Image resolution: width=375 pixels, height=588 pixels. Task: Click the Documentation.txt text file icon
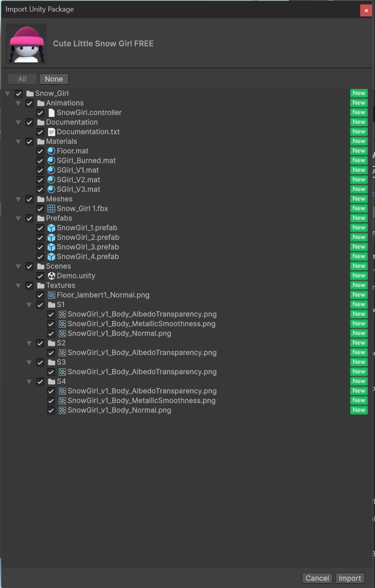click(x=51, y=132)
